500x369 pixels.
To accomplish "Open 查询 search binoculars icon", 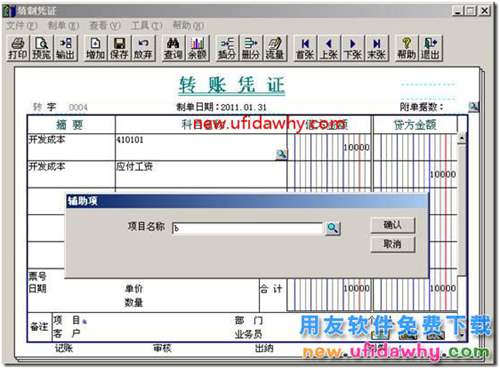I will point(173,49).
